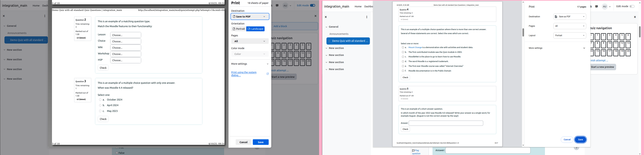Close block drawer X in Firefox window
The width and height of the screenshot is (644, 155).
[x=315, y=16]
